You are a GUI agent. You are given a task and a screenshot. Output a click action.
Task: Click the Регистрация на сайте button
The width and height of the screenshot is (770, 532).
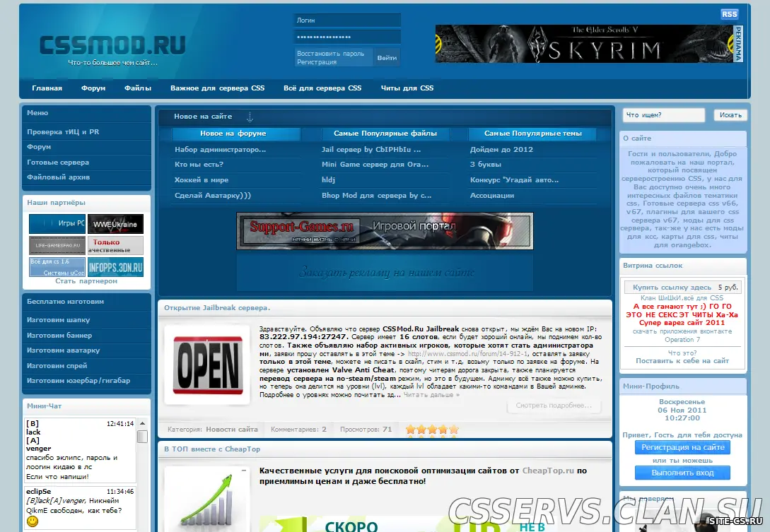[x=682, y=447]
